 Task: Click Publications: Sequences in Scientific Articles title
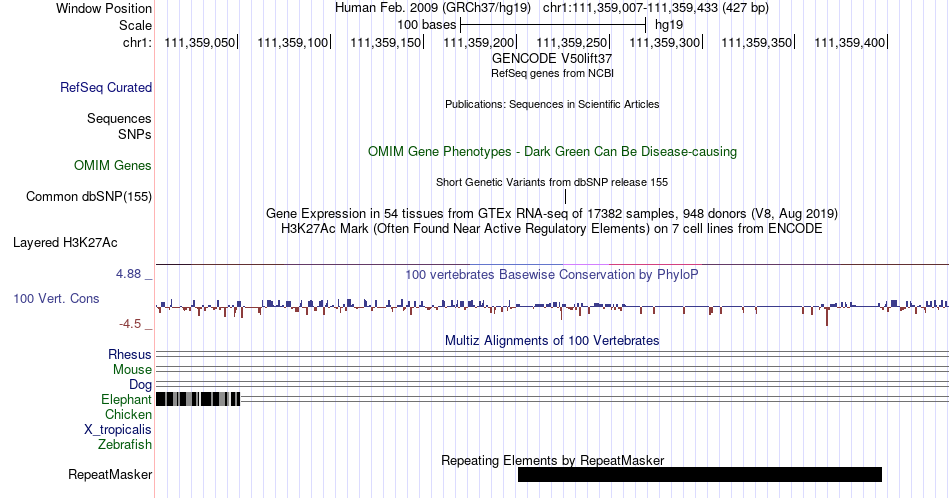[552, 104]
